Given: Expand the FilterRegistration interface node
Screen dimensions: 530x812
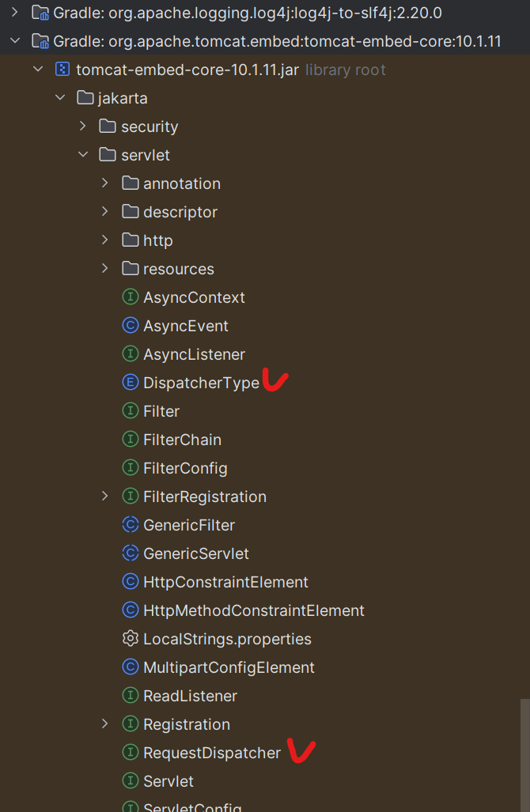Looking at the screenshot, I should coord(105,497).
